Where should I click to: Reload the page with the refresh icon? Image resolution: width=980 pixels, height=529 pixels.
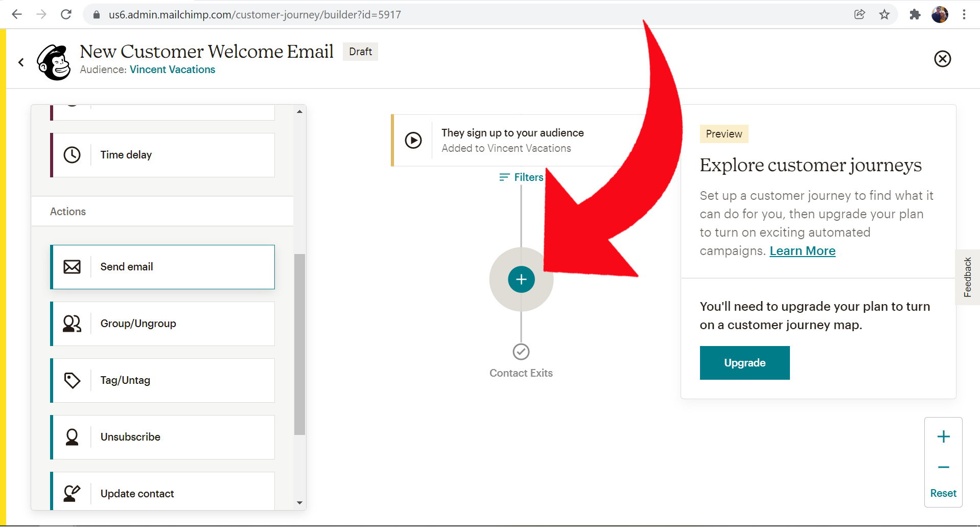(66, 14)
